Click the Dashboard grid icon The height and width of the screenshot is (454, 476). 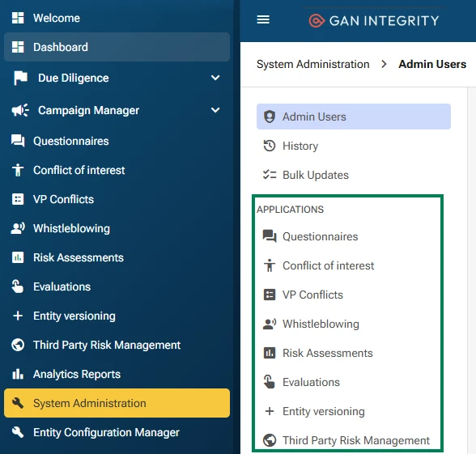[18, 47]
